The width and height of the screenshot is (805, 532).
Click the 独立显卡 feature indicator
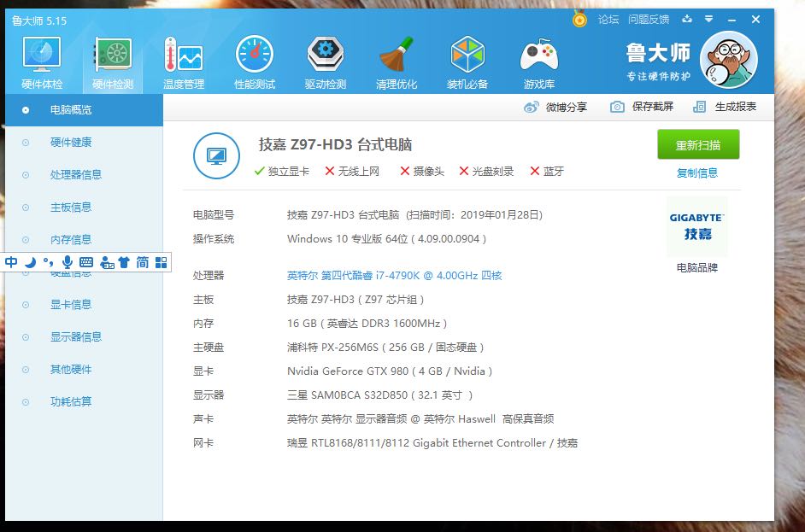[282, 172]
